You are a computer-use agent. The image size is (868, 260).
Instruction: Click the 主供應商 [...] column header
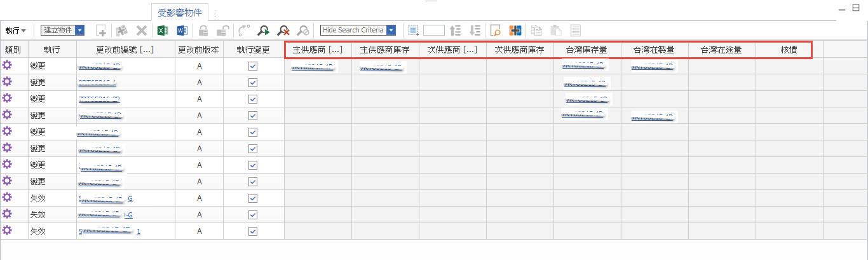pos(318,50)
